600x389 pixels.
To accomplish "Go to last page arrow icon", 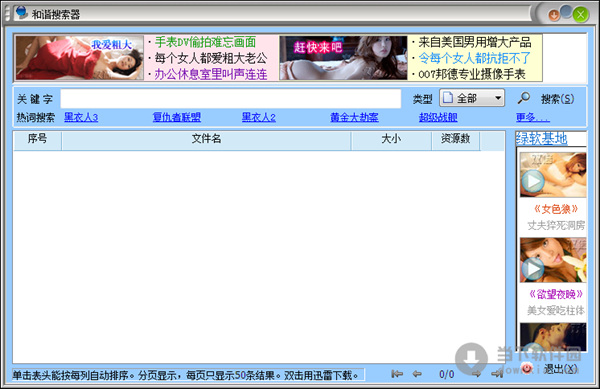I will [497, 373].
